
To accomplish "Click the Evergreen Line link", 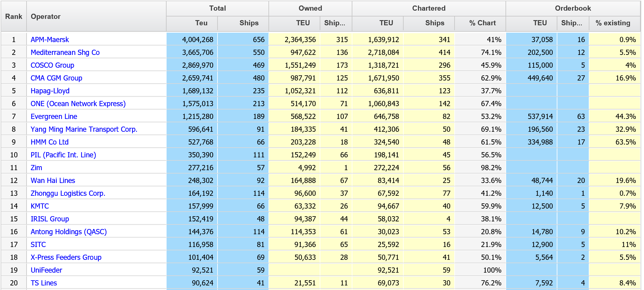I will (54, 116).
